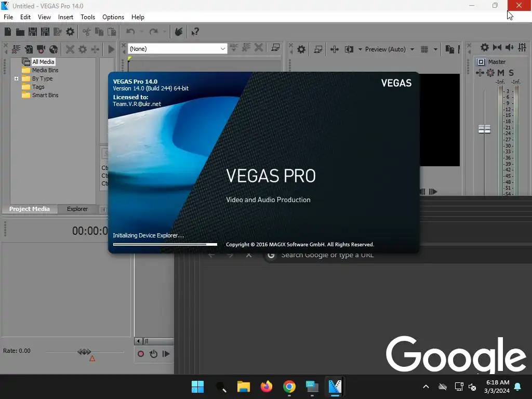Open the Mixing Console icon
Image resolution: width=532 pixels, height=399 pixels.
pos(522,47)
